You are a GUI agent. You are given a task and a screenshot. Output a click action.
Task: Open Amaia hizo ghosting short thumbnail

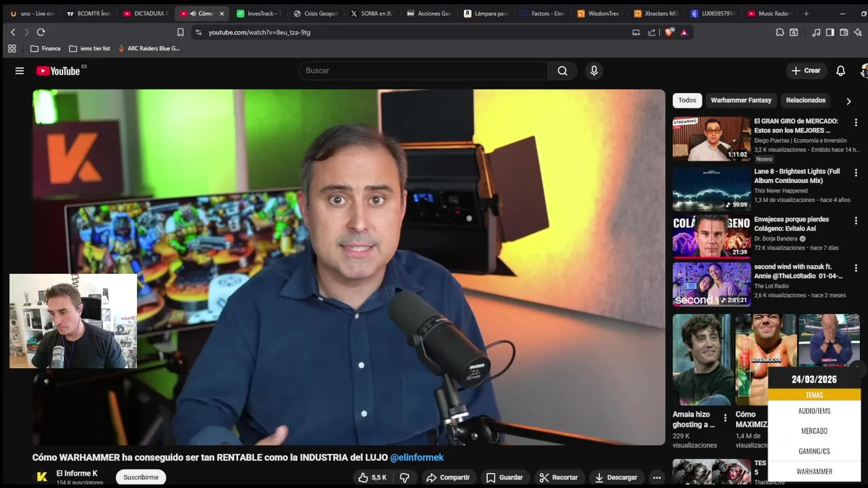[x=701, y=359]
